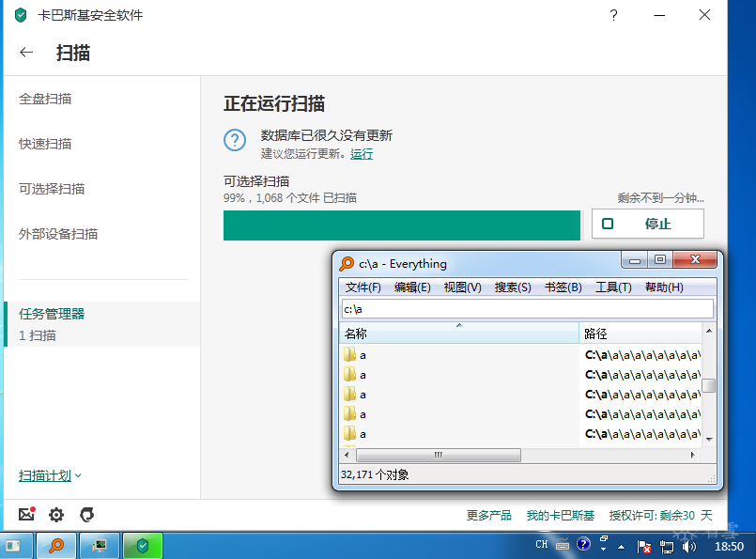Select 快速扫描 in the sidebar
The image size is (756, 559).
tap(45, 144)
